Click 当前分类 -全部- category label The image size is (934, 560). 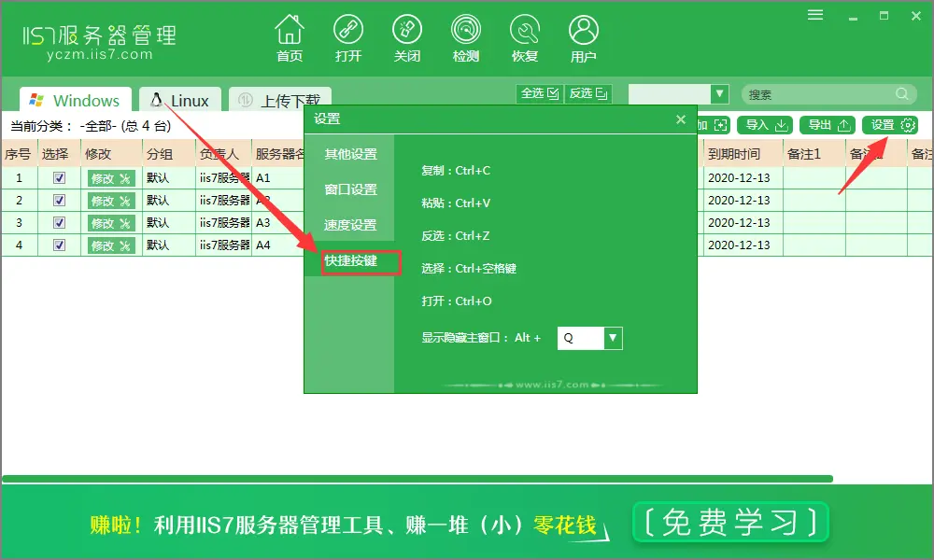point(92,126)
